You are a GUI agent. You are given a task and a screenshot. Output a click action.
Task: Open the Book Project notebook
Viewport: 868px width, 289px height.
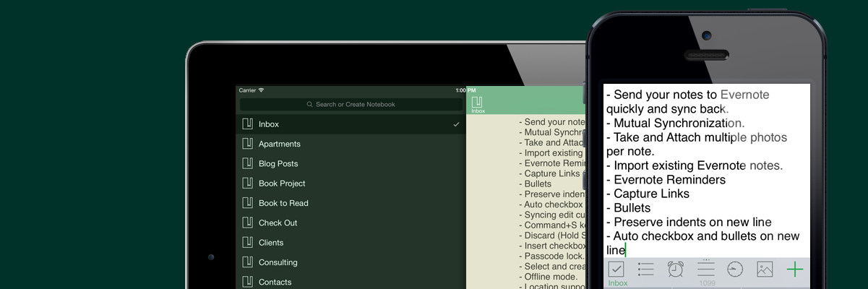(351, 183)
